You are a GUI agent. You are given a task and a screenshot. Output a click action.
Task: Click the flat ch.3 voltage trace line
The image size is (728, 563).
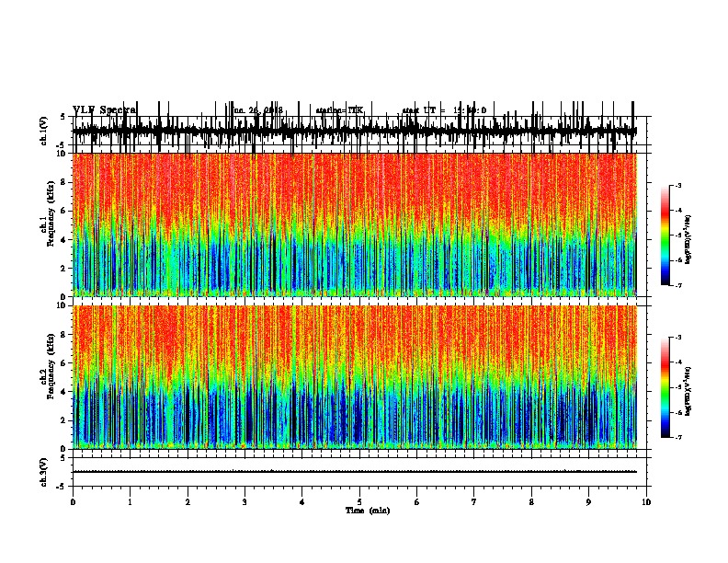point(355,472)
